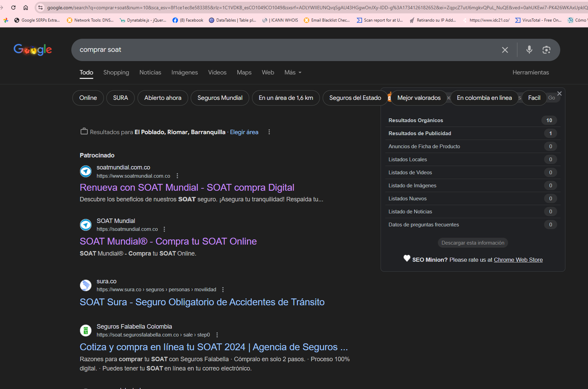Open the Email Blacklist Check bookmark
Viewport: 588px width, 389px height.
tap(327, 20)
